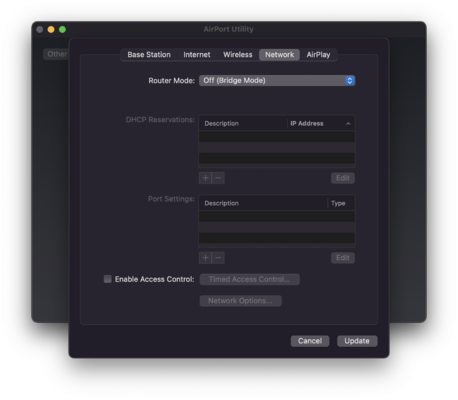Click Description header in Port Settings table
Screen dimensions: 458x400
coord(263,203)
